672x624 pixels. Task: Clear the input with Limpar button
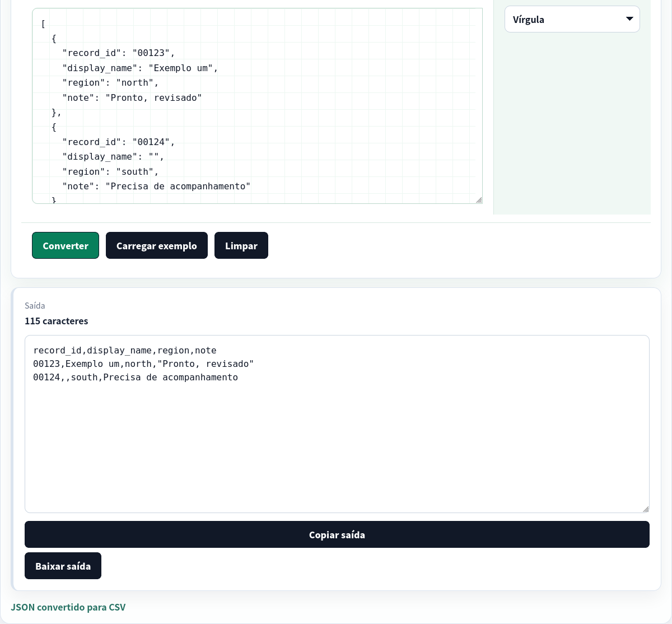point(241,245)
